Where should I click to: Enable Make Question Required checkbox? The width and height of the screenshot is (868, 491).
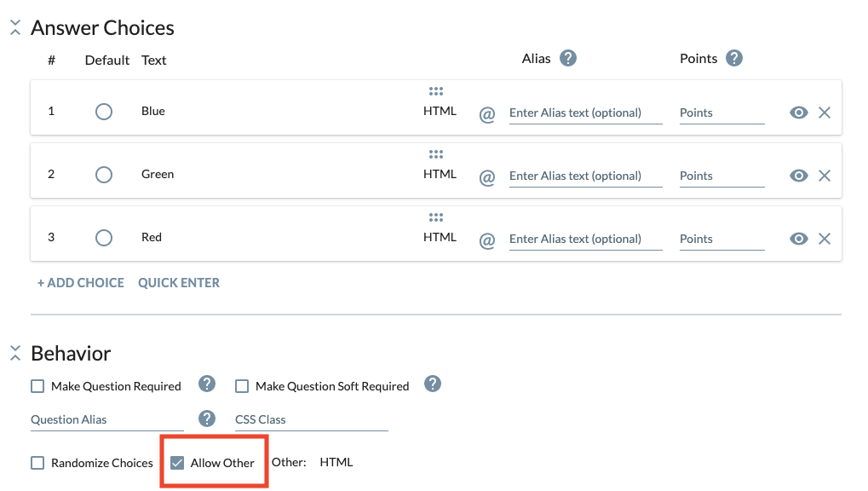37,386
